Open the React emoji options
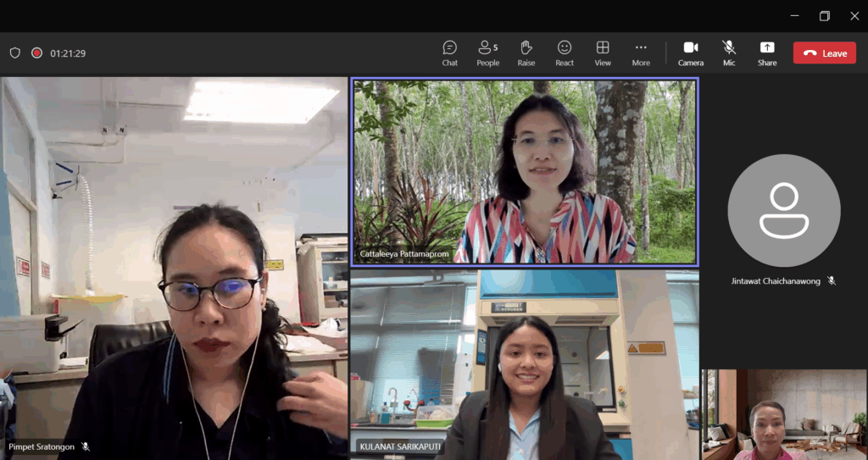 pos(565,53)
